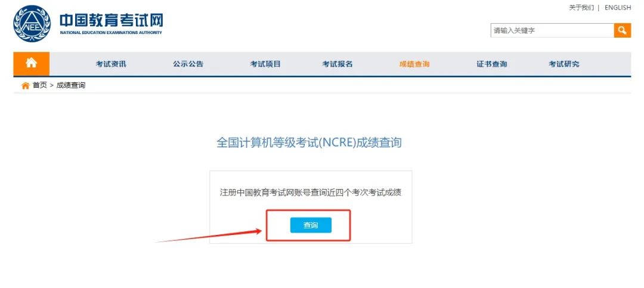The image size is (644, 288).
Task: Click the 中国教育考试网 site title logo
Action: point(112,23)
